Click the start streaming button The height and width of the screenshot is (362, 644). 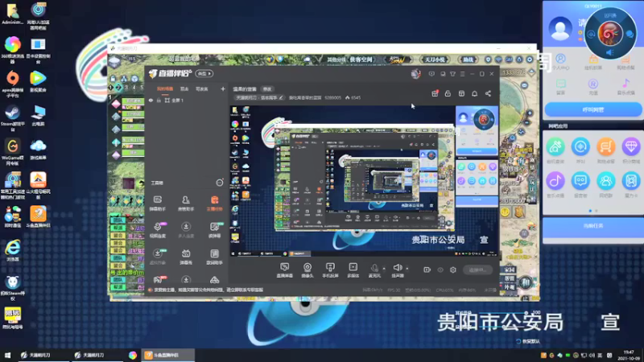point(477,269)
